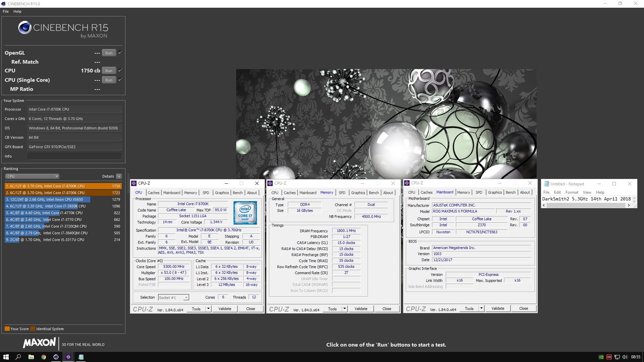Open Notepad Edit menu

pyautogui.click(x=557, y=192)
